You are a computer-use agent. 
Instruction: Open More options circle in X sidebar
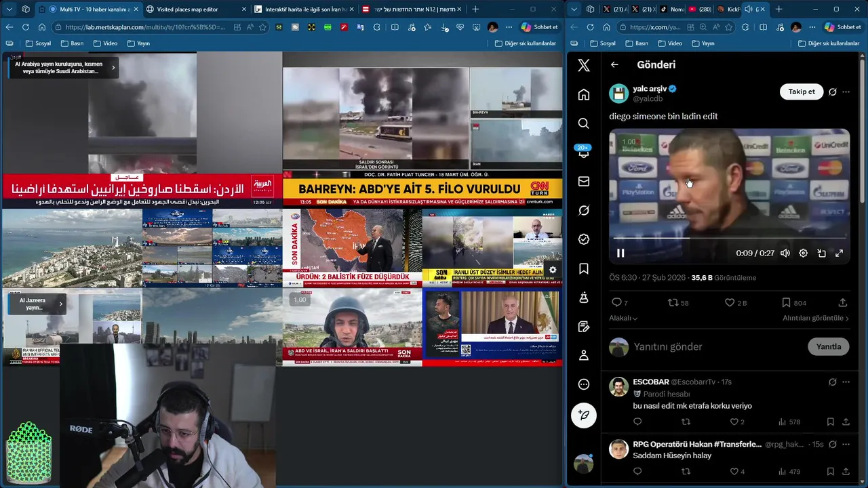(584, 384)
